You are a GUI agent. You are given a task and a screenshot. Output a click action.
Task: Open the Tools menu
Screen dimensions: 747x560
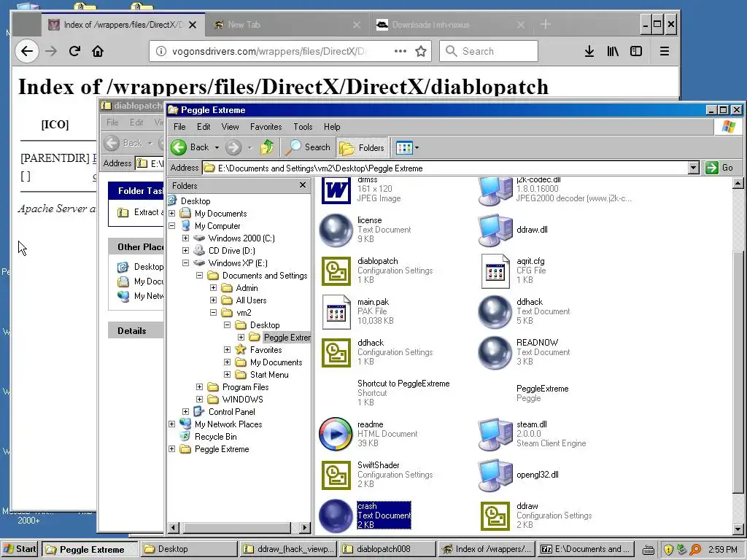(x=303, y=127)
